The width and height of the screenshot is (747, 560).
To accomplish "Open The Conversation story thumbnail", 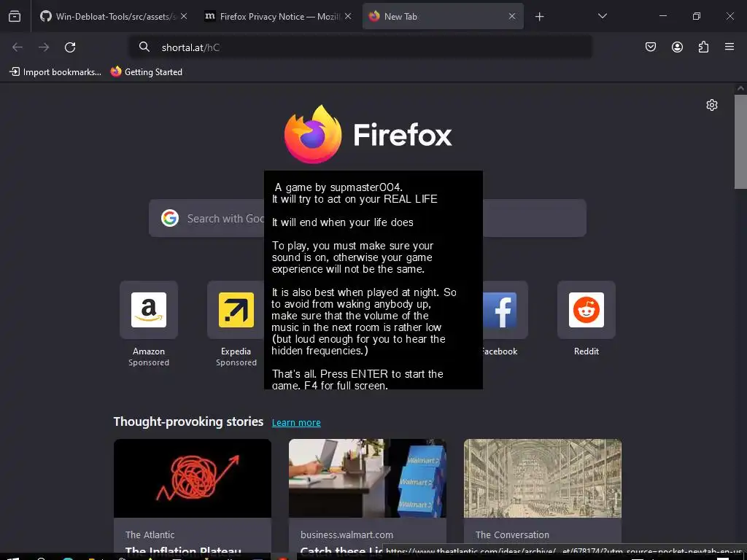I will pos(543,478).
